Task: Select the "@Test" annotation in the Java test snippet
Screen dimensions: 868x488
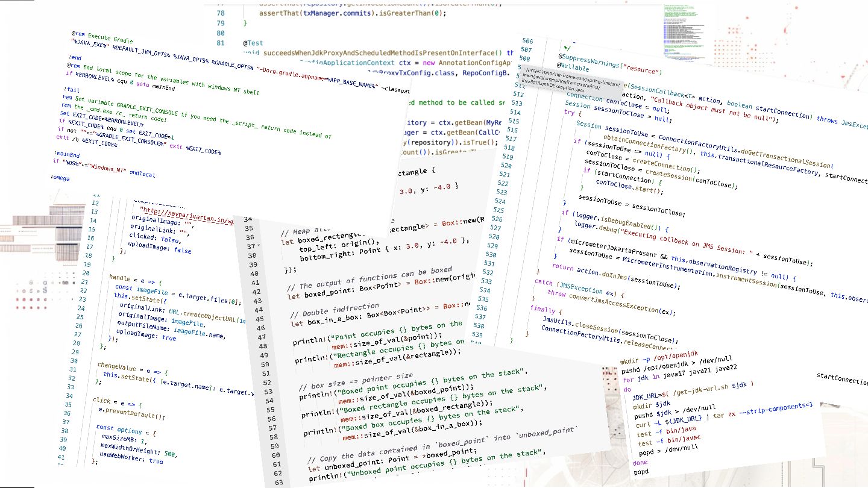Action: tap(253, 43)
